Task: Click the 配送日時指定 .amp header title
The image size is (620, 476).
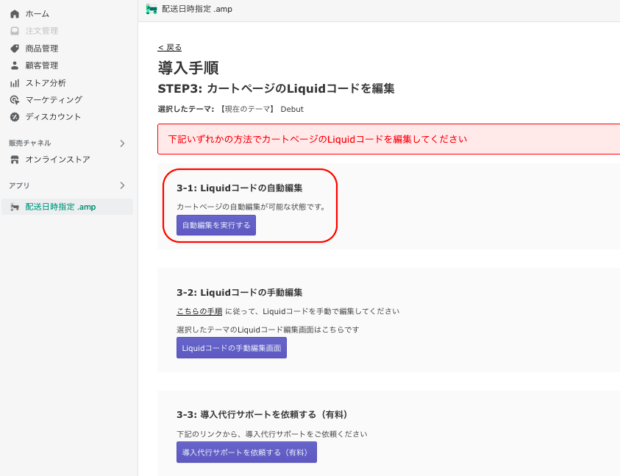Action: pyautogui.click(x=198, y=9)
